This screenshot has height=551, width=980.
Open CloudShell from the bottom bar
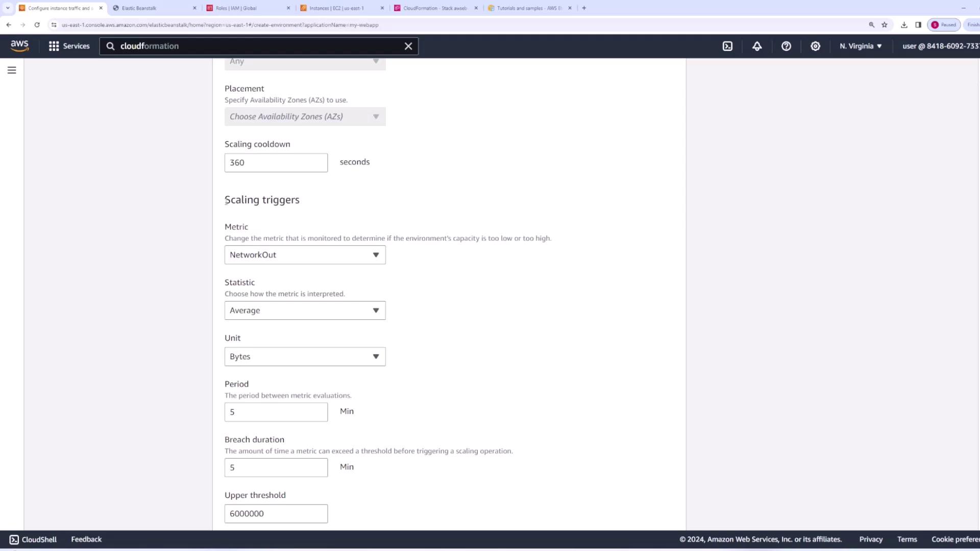pos(33,539)
